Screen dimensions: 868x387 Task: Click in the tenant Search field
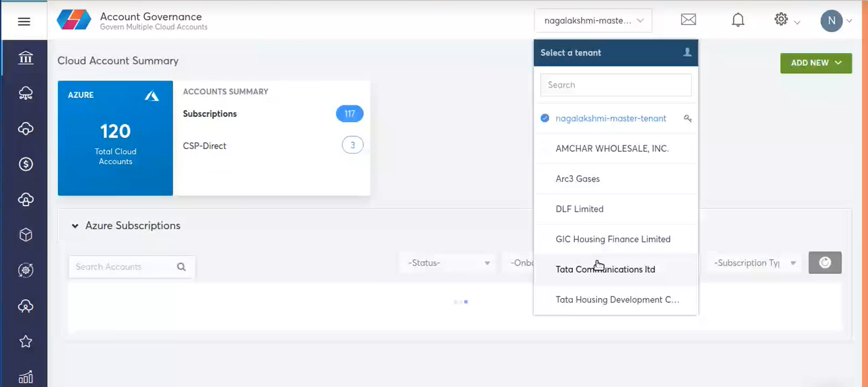(x=616, y=85)
